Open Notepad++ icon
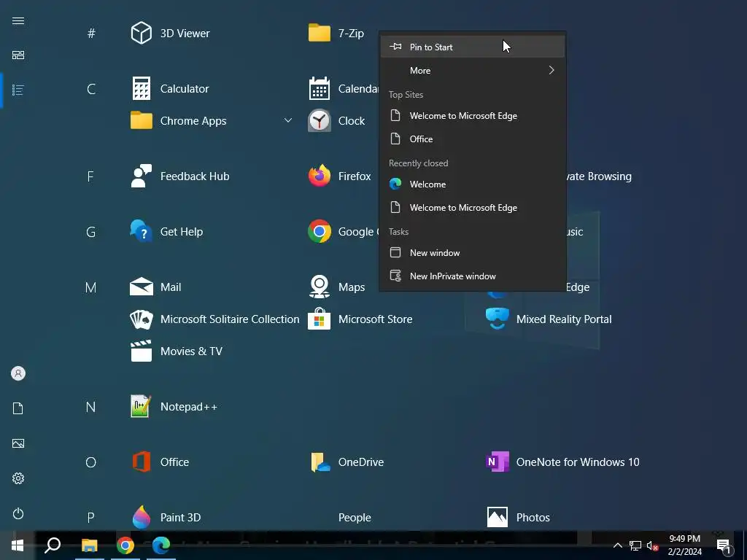The image size is (747, 560). coord(142,407)
